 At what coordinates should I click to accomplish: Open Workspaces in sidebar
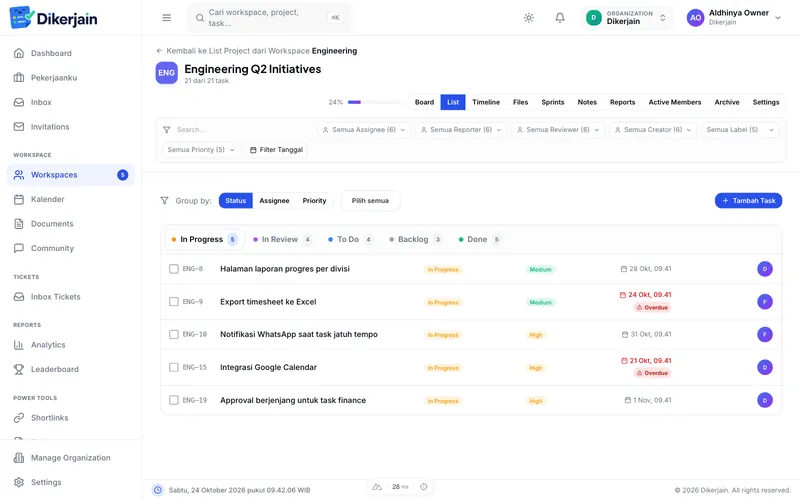(70, 175)
